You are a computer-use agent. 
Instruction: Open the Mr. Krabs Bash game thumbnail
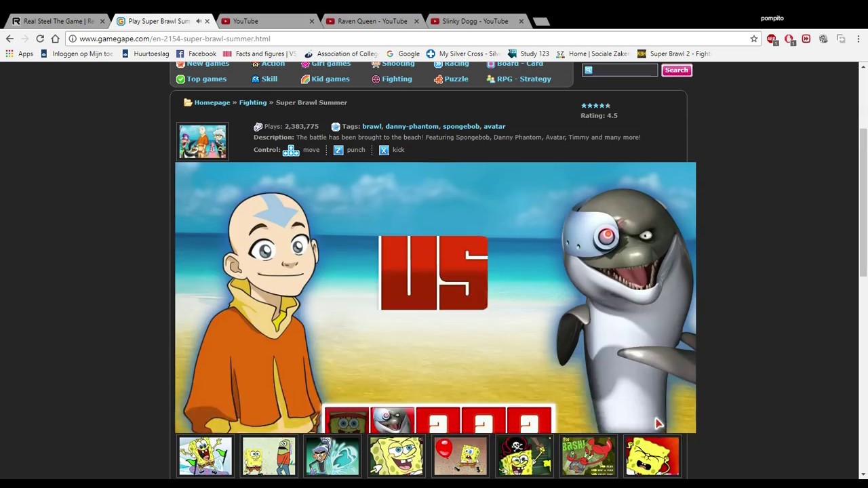[588, 455]
